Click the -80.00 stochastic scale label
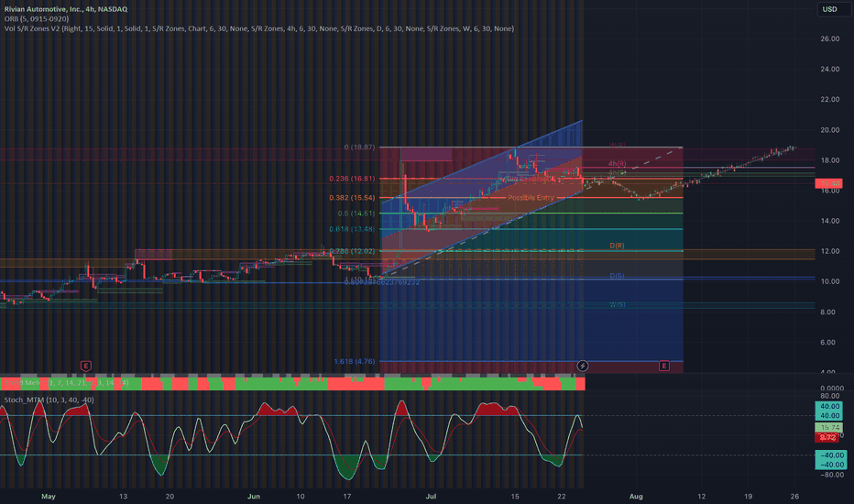The height and width of the screenshot is (504, 854). click(832, 475)
